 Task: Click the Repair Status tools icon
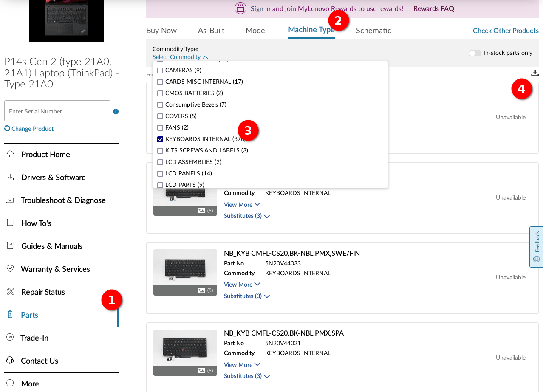point(11,291)
